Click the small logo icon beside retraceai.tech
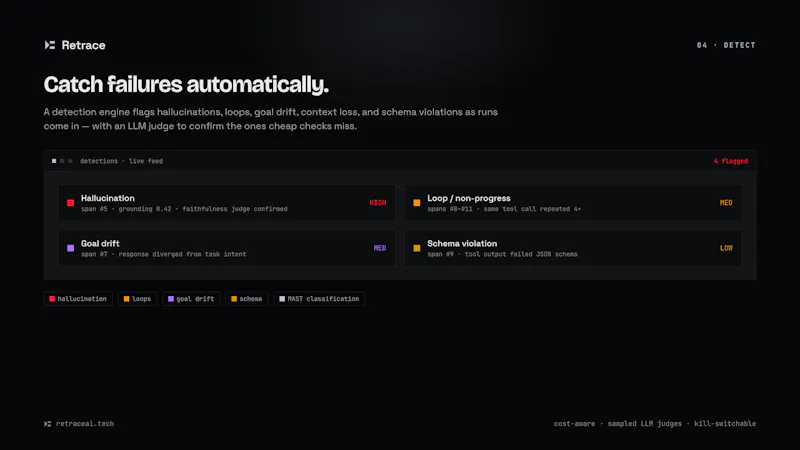This screenshot has width=800, height=450. [x=47, y=424]
